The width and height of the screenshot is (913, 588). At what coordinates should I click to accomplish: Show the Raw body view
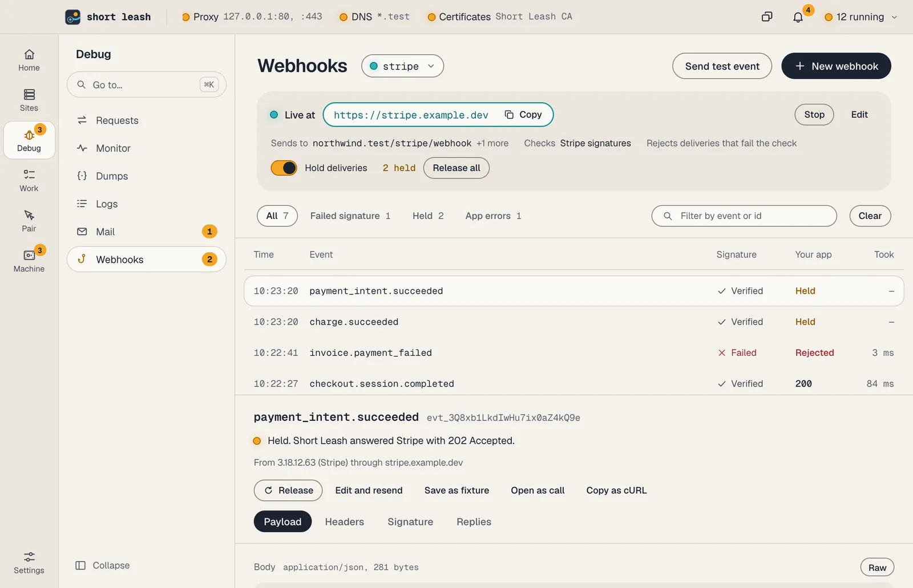click(x=877, y=567)
